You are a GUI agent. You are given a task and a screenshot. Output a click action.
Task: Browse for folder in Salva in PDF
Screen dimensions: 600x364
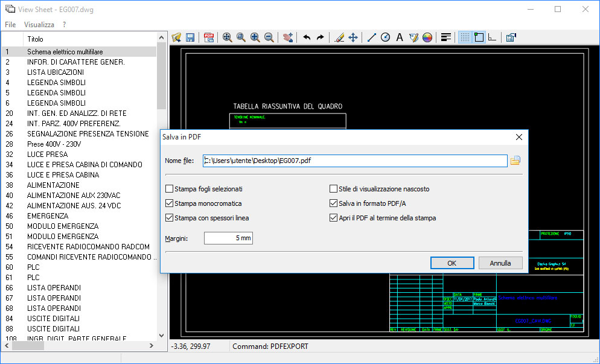click(x=515, y=161)
